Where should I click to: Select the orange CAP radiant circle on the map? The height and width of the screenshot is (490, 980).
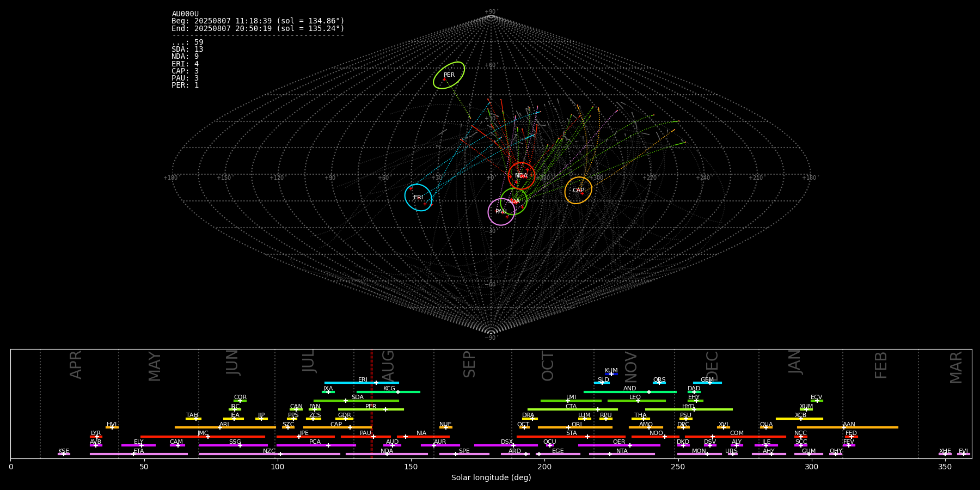coord(578,191)
